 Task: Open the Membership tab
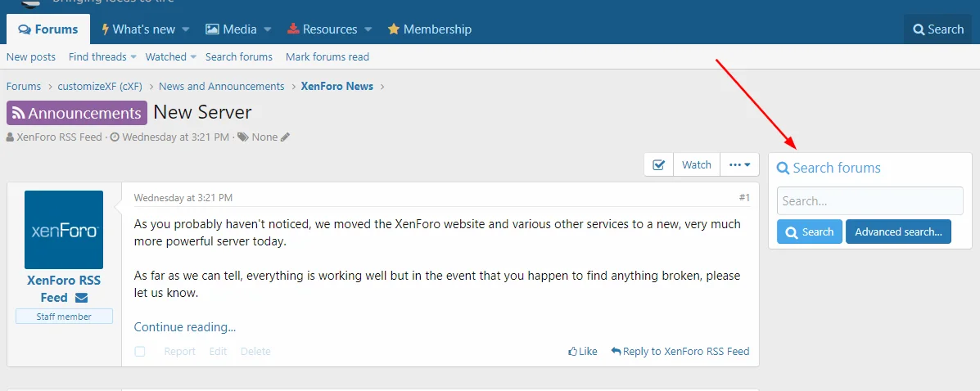(430, 29)
